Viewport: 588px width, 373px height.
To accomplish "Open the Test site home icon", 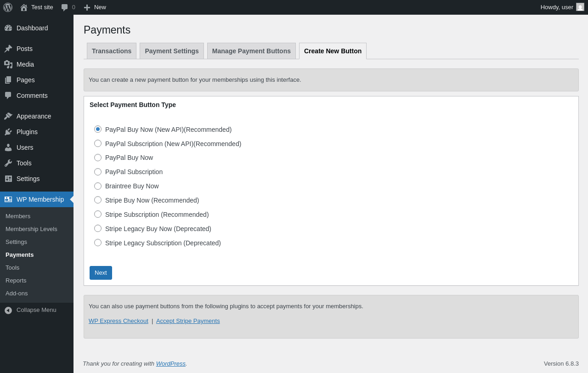I will (x=24, y=7).
